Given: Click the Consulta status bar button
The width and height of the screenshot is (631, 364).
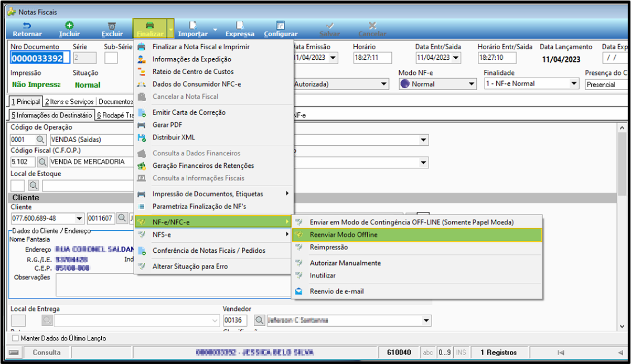Looking at the screenshot, I should [46, 352].
